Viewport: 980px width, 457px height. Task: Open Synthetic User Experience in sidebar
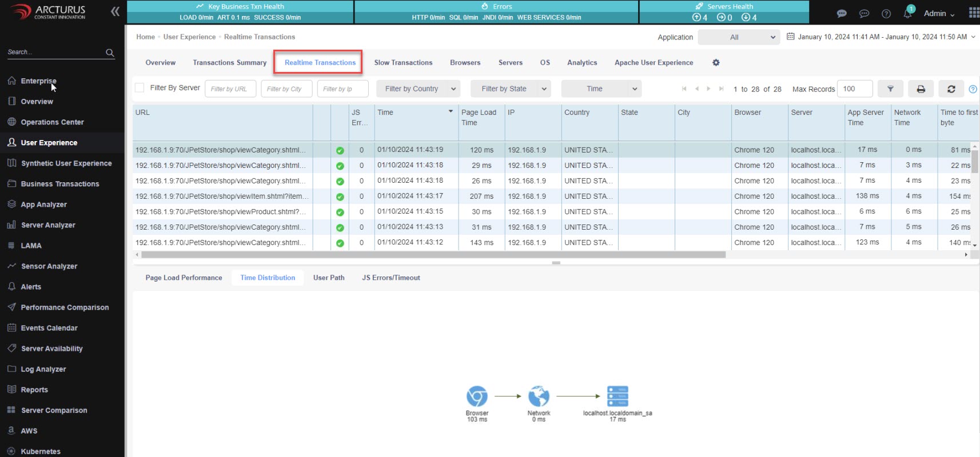click(x=66, y=163)
